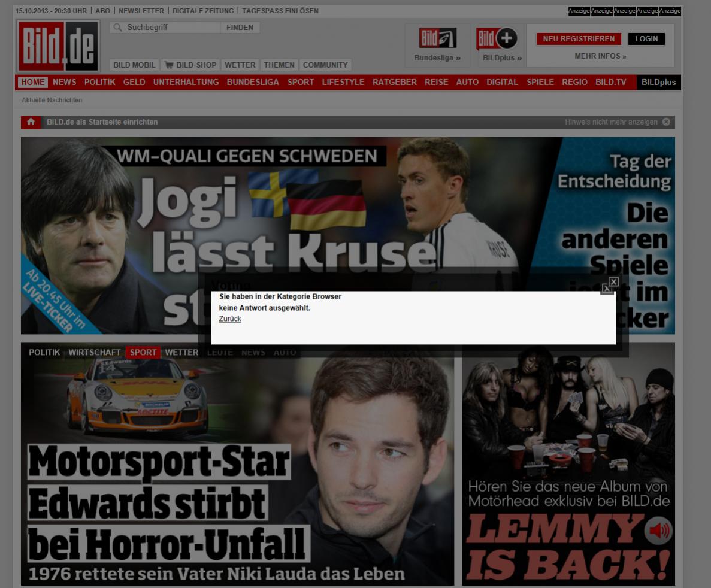Click BILD.de als Startseite einrichten
The image size is (711, 588).
point(102,122)
